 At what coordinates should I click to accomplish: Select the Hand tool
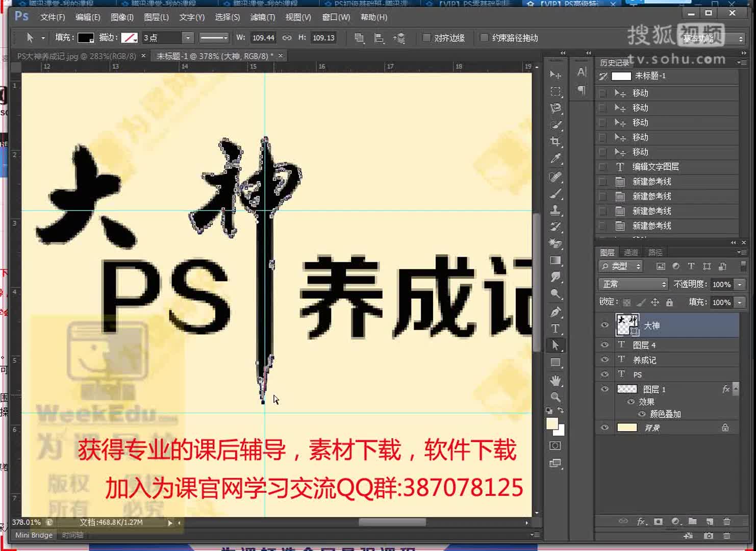pyautogui.click(x=556, y=381)
